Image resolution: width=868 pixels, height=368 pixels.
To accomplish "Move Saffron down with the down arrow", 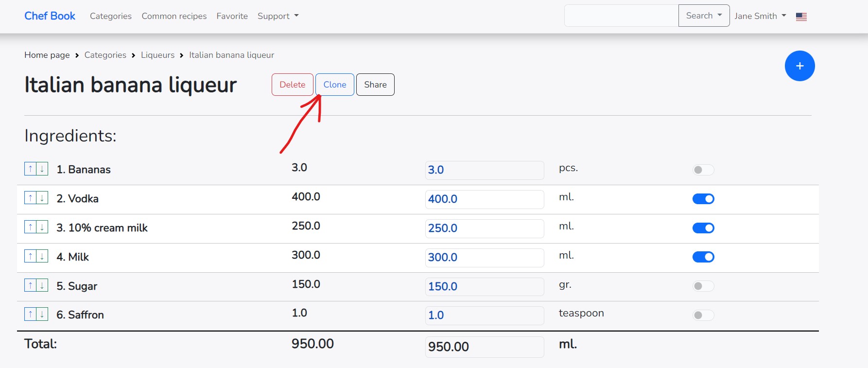I will point(42,315).
